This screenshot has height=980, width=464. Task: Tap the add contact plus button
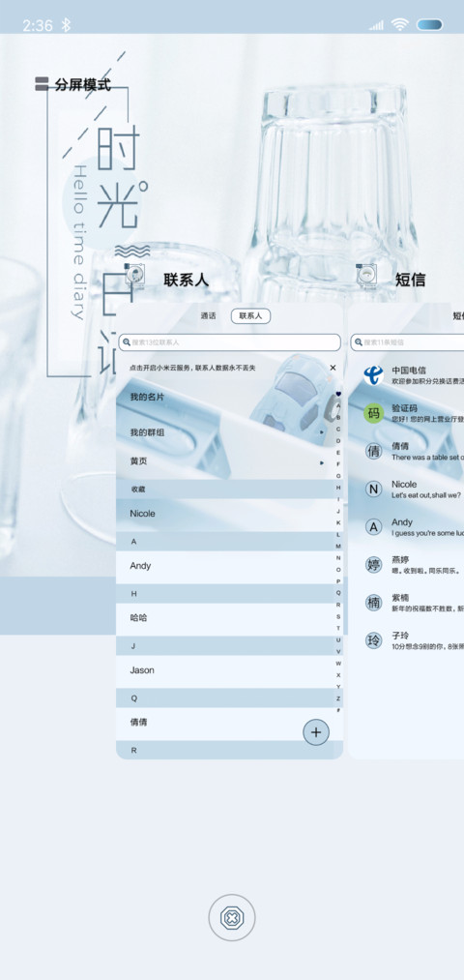[x=316, y=732]
